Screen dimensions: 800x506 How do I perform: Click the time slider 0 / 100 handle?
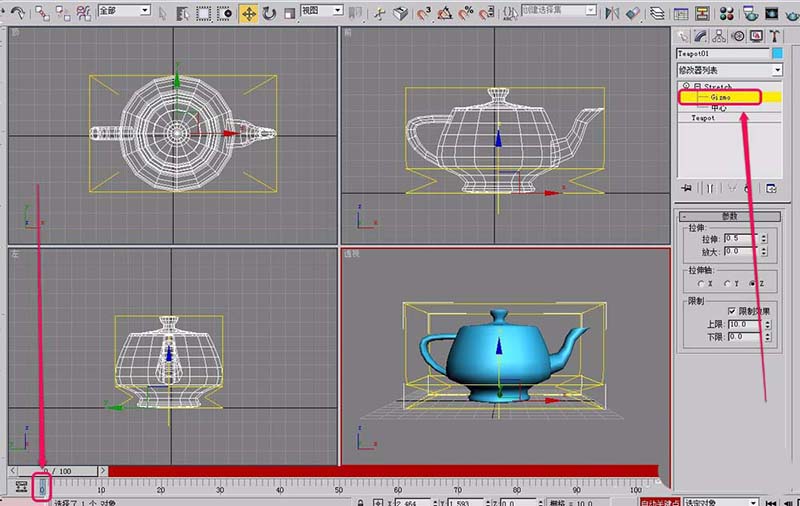click(58, 471)
